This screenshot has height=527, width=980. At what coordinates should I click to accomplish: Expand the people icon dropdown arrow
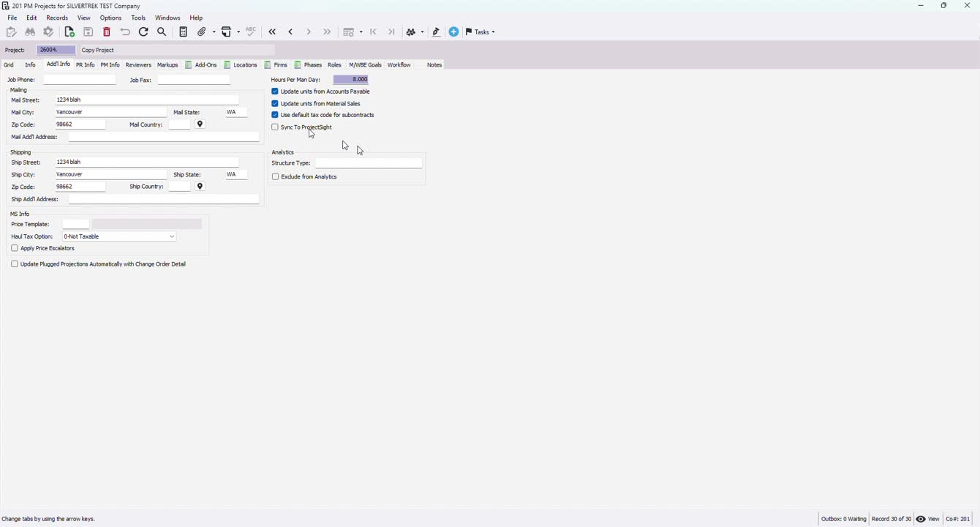pyautogui.click(x=423, y=32)
